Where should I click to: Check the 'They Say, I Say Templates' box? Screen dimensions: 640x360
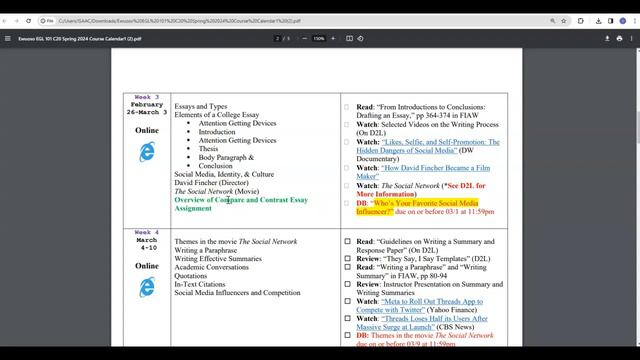[x=347, y=258]
